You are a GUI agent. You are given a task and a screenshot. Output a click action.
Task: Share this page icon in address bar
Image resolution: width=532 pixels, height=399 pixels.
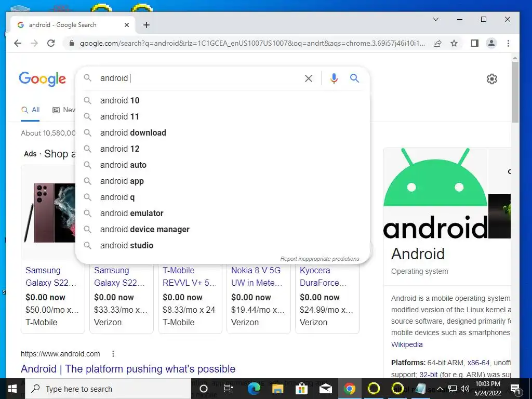[x=437, y=43]
